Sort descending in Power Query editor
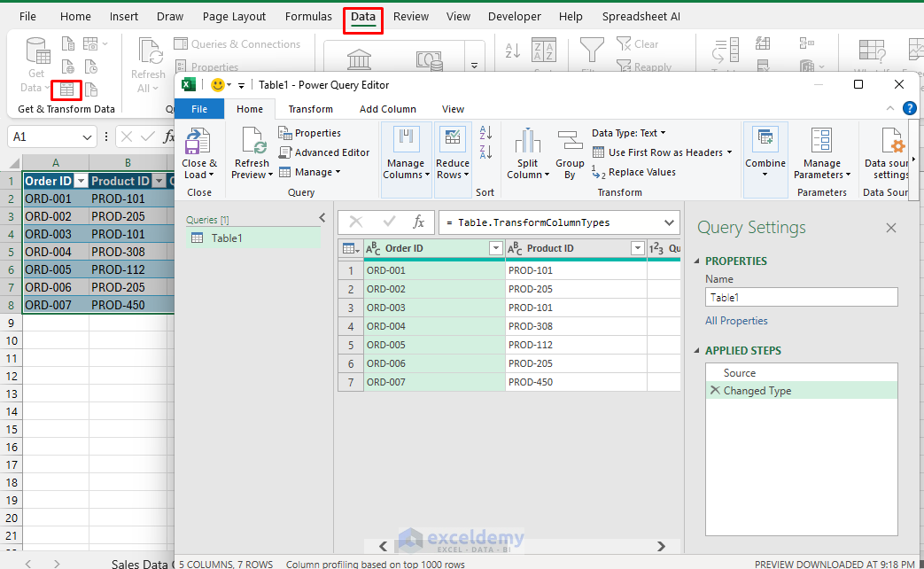Image resolution: width=924 pixels, height=569 pixels. click(x=485, y=152)
